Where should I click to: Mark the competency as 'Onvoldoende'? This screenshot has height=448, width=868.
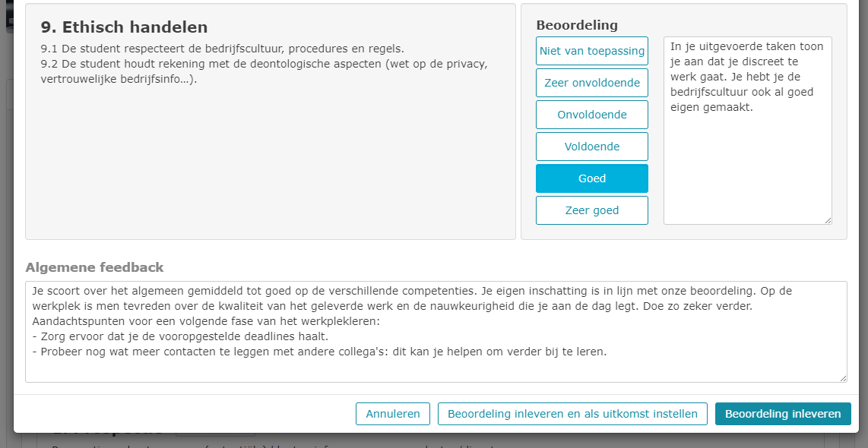(592, 115)
